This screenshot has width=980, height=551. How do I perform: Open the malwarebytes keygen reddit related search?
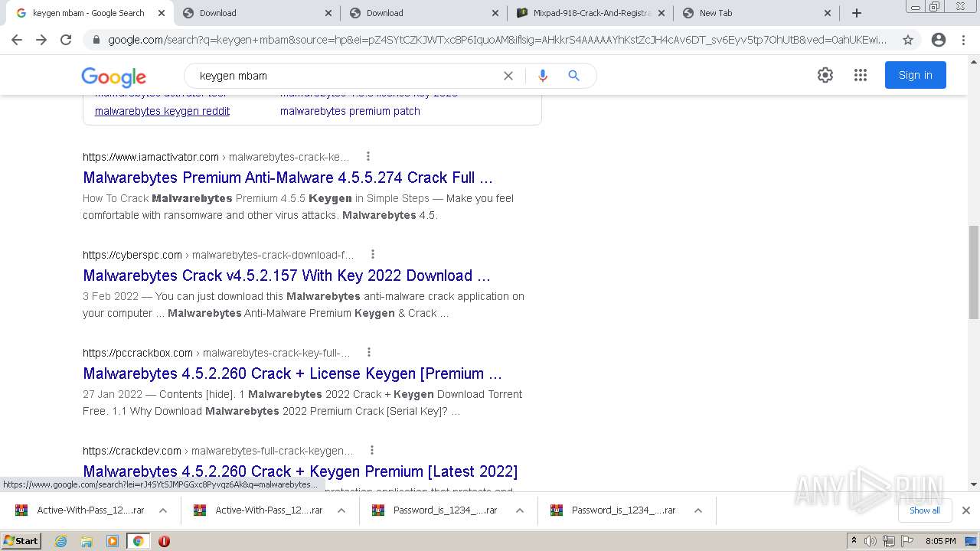coord(162,111)
